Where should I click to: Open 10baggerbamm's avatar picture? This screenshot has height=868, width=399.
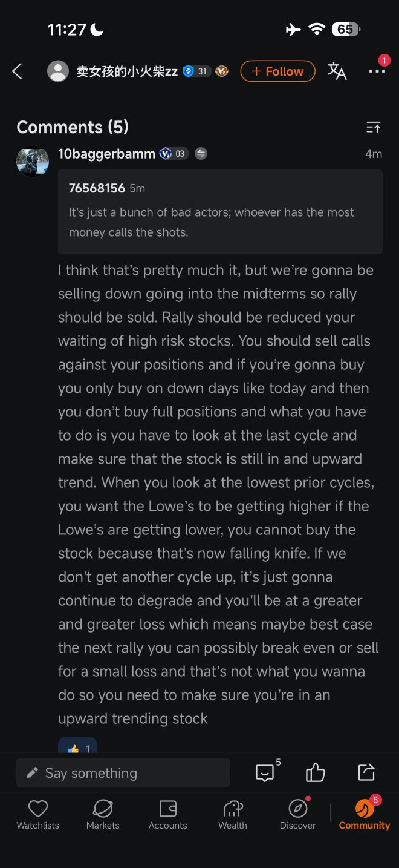pyautogui.click(x=33, y=161)
